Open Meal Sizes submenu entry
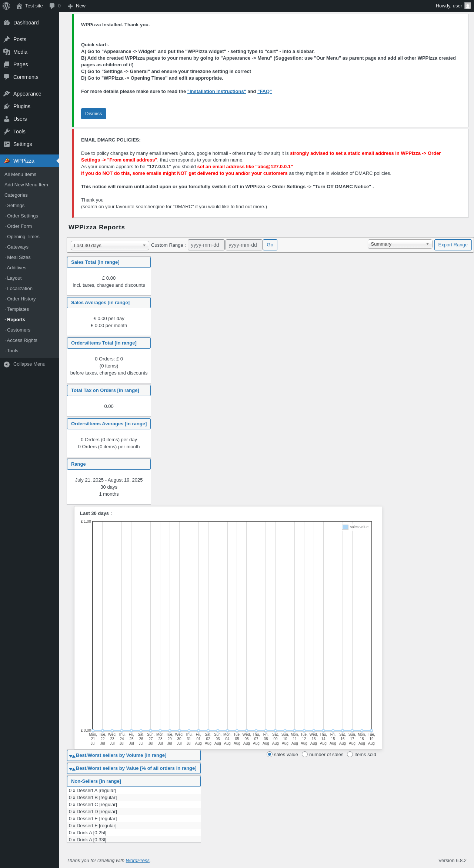Screen dimensions: 474x868 (17, 257)
